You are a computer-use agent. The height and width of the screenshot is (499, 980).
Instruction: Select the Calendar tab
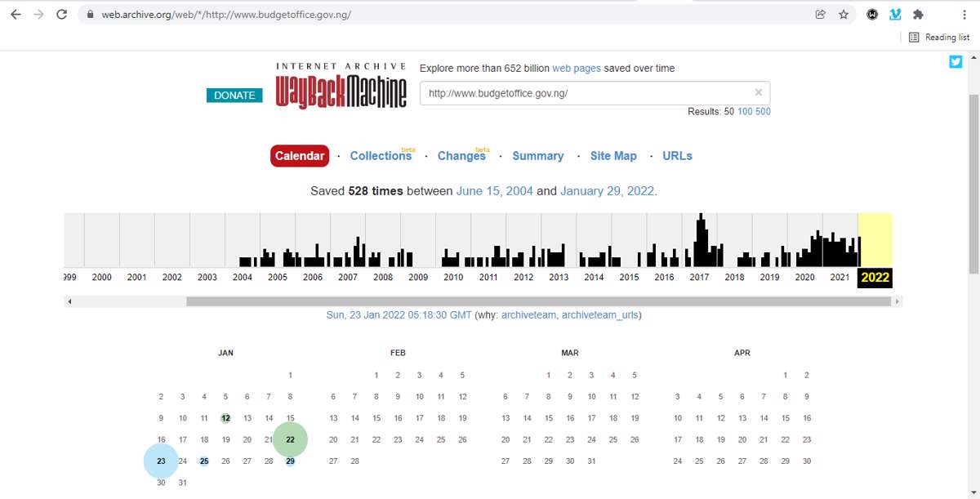point(300,156)
